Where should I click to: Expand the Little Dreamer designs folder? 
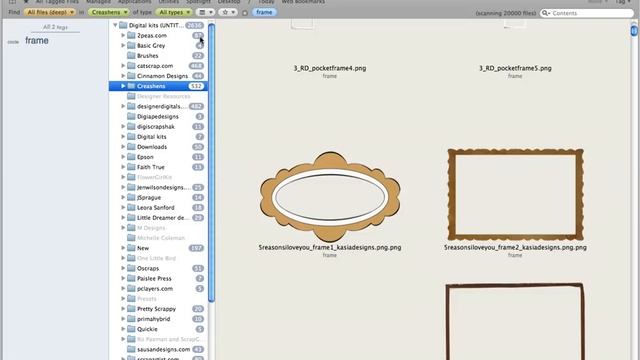(123, 218)
